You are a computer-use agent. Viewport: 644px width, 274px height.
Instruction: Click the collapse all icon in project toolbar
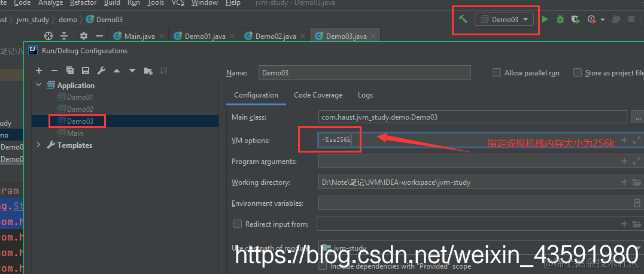(x=64, y=36)
